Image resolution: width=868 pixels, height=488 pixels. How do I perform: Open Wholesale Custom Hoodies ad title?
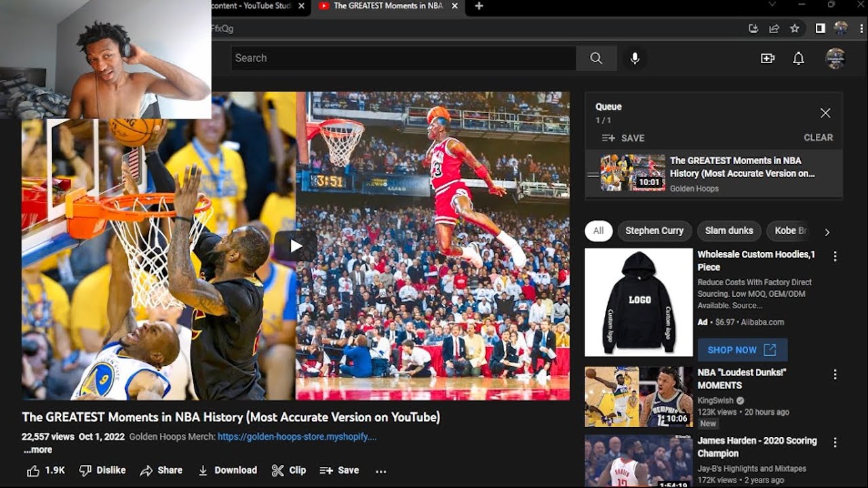click(x=757, y=261)
